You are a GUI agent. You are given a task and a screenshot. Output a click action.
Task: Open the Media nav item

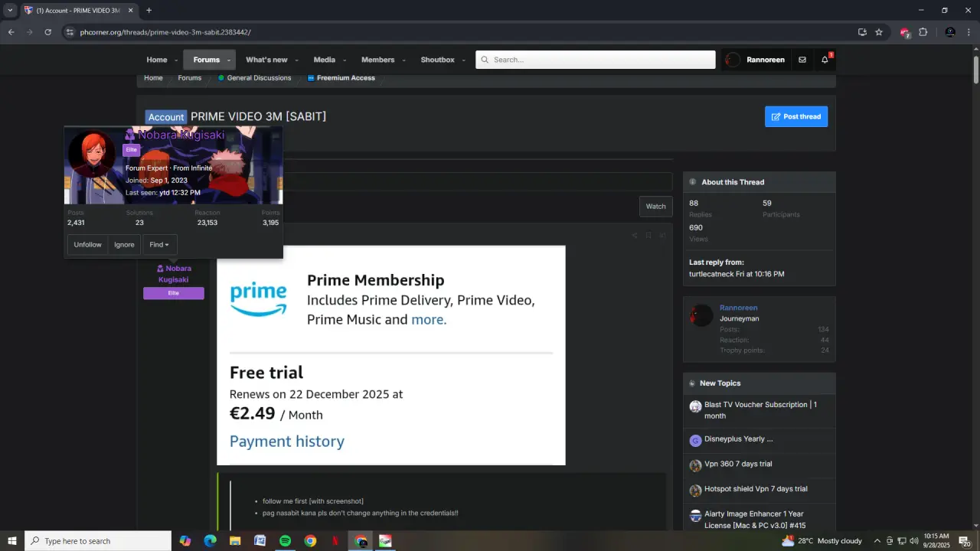pos(325,60)
